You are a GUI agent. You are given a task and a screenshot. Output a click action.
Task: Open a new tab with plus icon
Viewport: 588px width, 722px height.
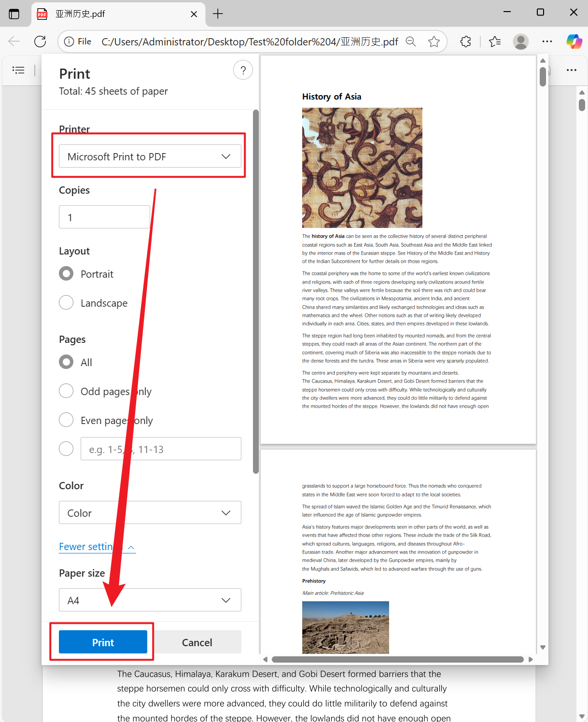pos(218,14)
